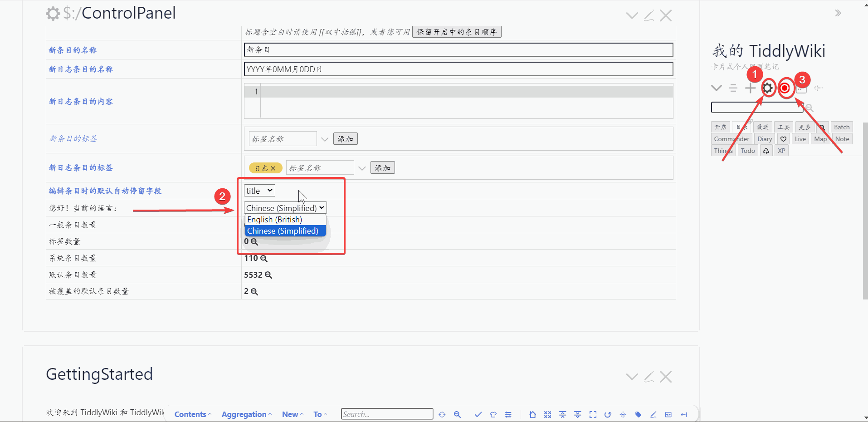The width and height of the screenshot is (868, 422).
Task: Switch to the 最近 sidebar tab
Action: click(763, 127)
